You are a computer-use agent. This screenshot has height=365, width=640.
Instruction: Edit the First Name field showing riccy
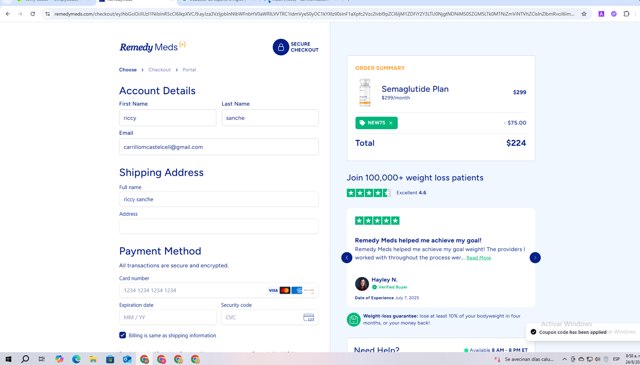pos(167,118)
